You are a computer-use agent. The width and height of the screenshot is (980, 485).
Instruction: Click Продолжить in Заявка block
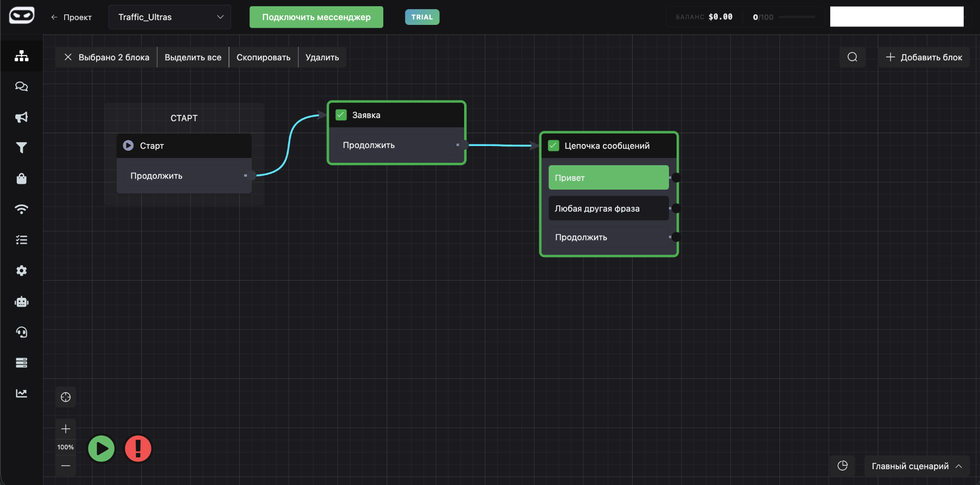click(x=396, y=145)
